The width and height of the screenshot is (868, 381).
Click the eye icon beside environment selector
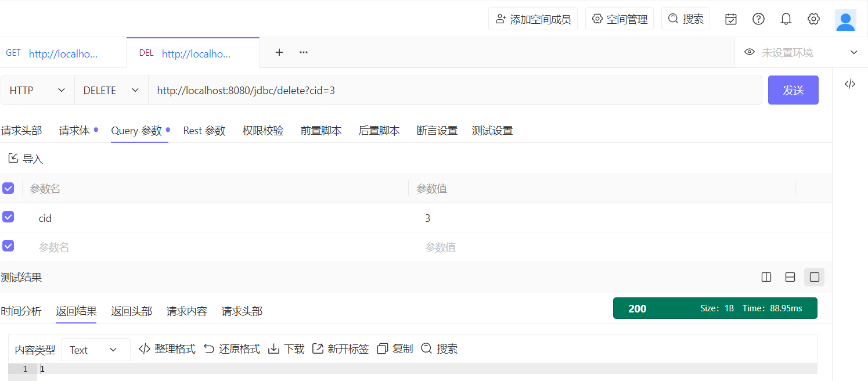pyautogui.click(x=750, y=52)
